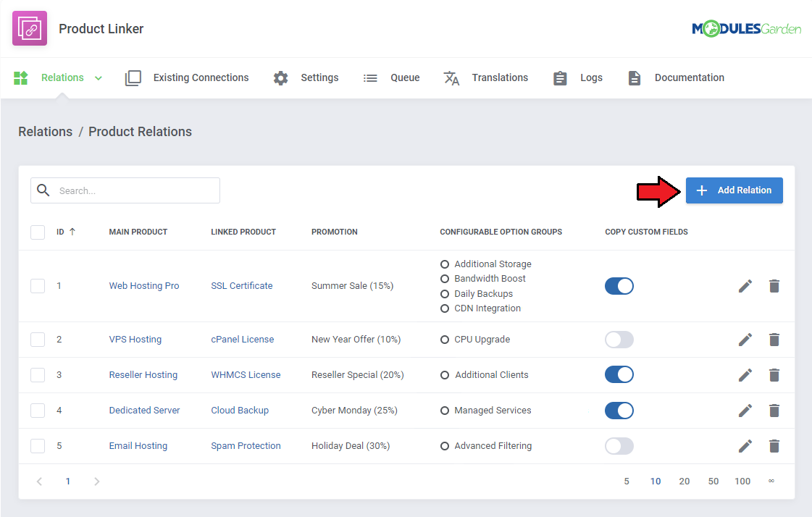Edit the Web Hosting Pro relation
Screen dimensions: 812x517
745,286
